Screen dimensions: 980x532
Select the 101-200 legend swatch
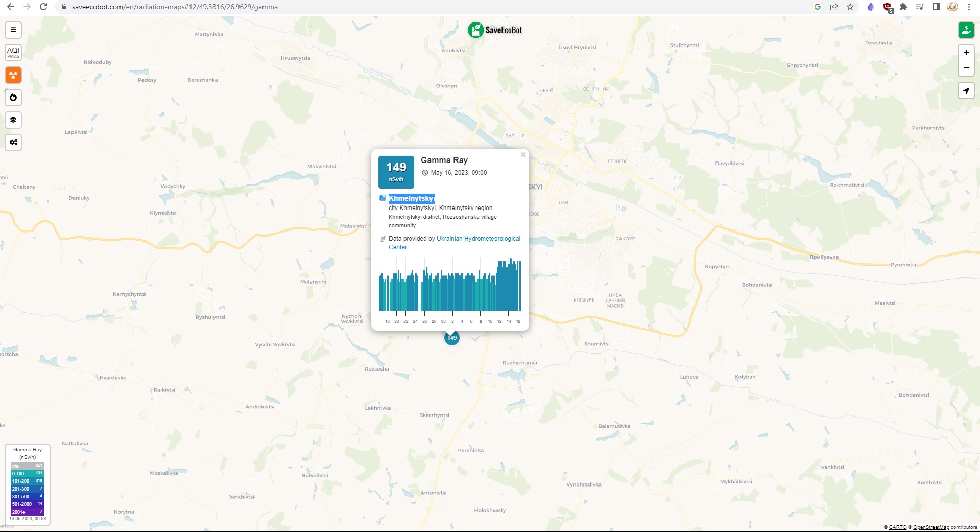click(x=28, y=481)
